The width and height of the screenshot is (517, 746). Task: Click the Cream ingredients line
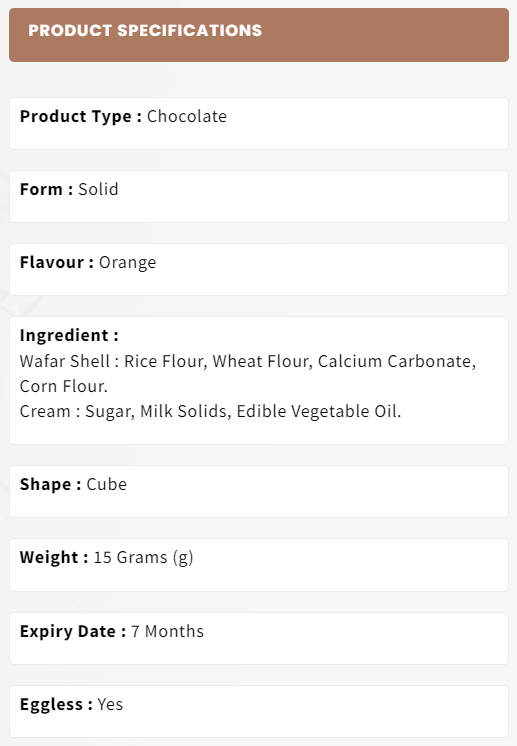[x=210, y=412]
